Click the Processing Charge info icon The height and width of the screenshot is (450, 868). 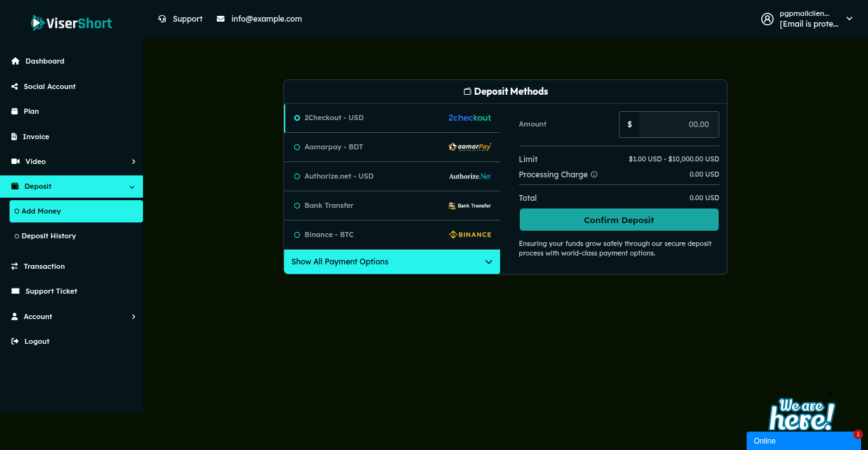click(594, 174)
